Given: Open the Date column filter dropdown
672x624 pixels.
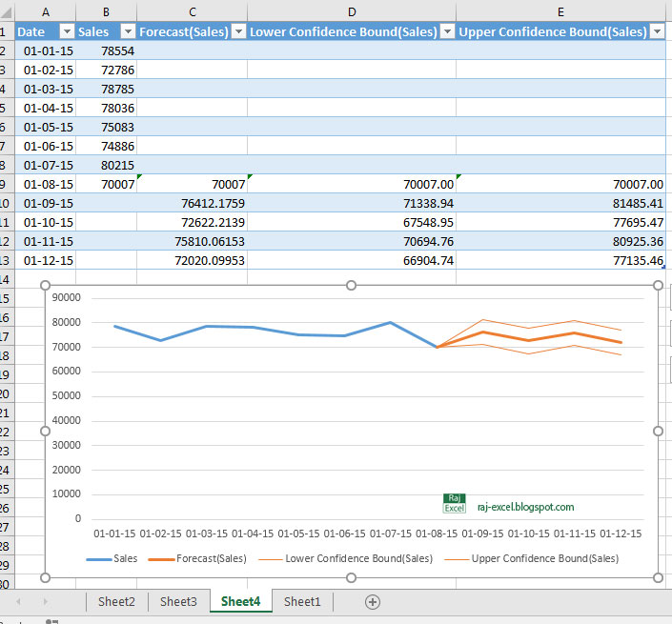Looking at the screenshot, I should click(x=67, y=31).
